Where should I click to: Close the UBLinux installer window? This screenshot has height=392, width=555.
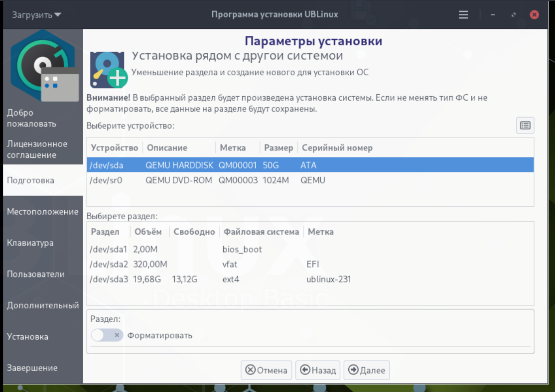534,15
